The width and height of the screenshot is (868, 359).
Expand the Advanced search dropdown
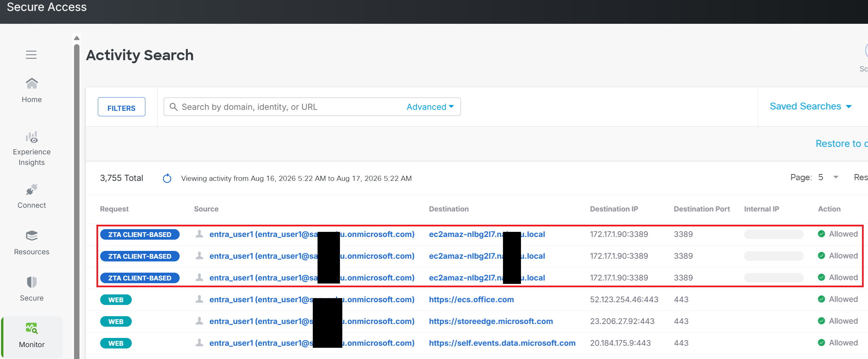430,107
